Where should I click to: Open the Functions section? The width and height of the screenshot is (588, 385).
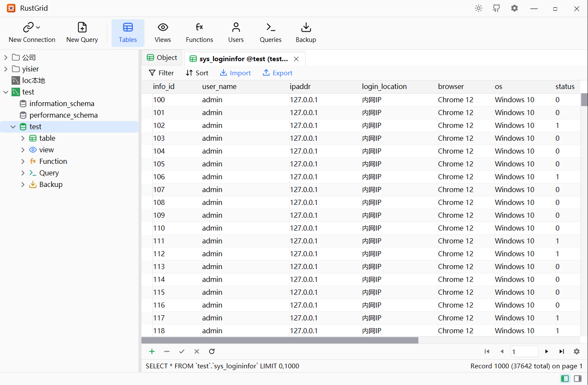[199, 33]
